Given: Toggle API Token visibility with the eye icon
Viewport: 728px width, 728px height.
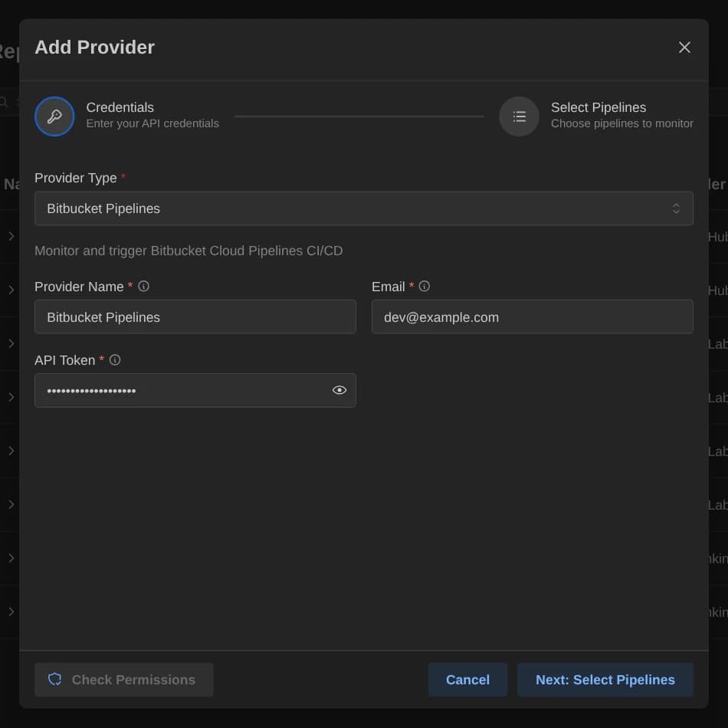Looking at the screenshot, I should [339, 390].
